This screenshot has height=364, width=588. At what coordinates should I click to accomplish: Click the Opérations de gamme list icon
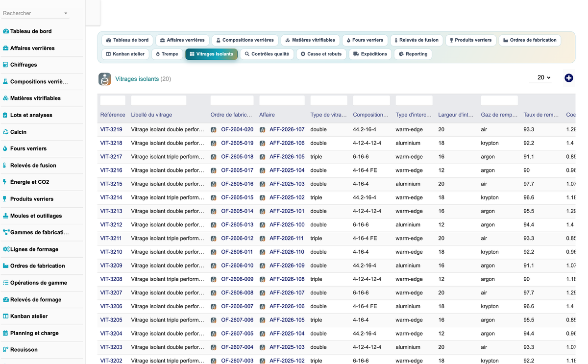[6, 283]
